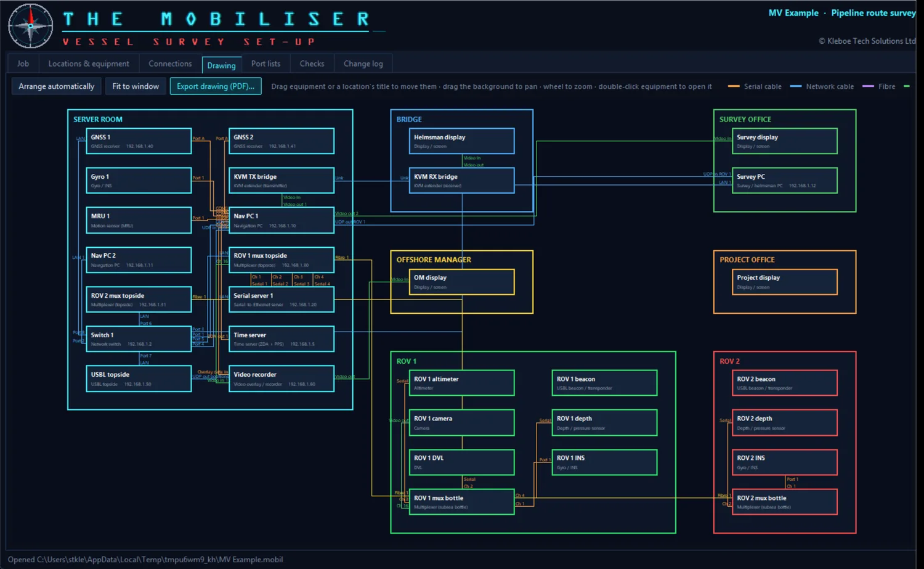Select the Nav PC 2 box

tap(139, 260)
